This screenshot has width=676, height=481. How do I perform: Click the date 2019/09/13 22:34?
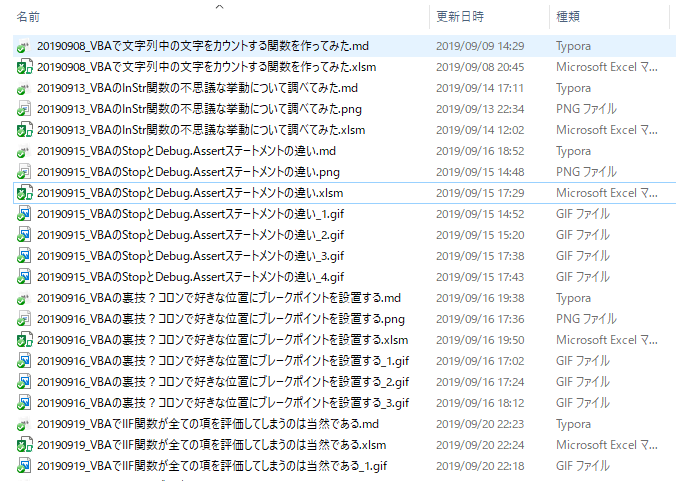480,109
